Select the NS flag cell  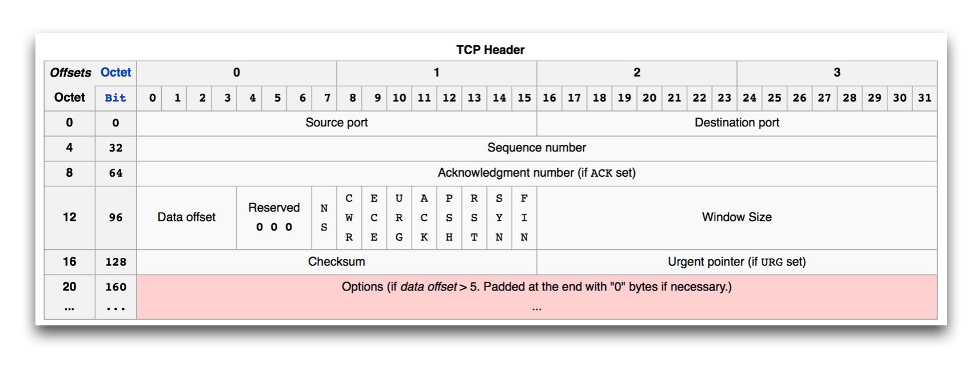(x=324, y=218)
